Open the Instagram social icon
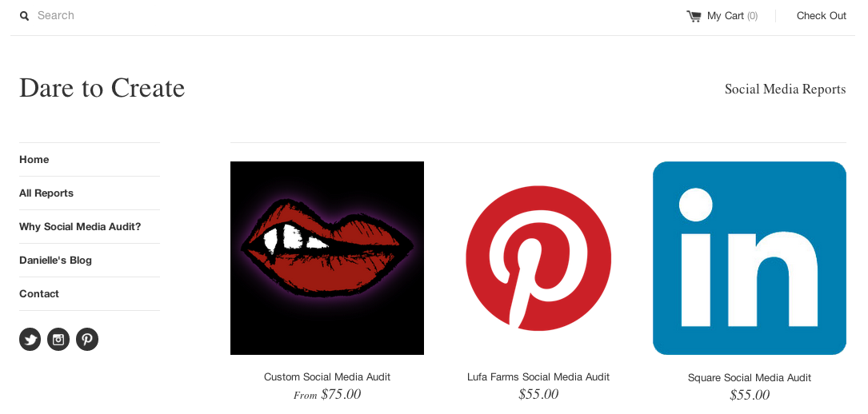 58,340
